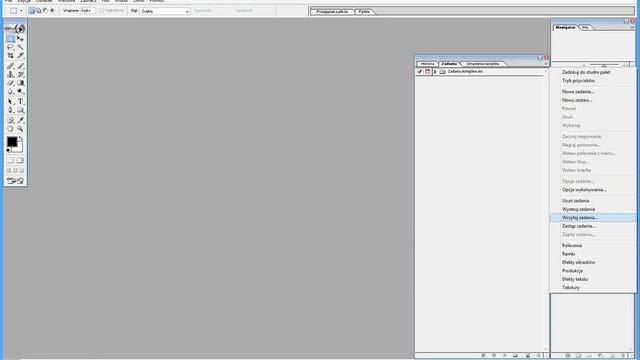Choose New selection mode in options bar

tap(31, 11)
